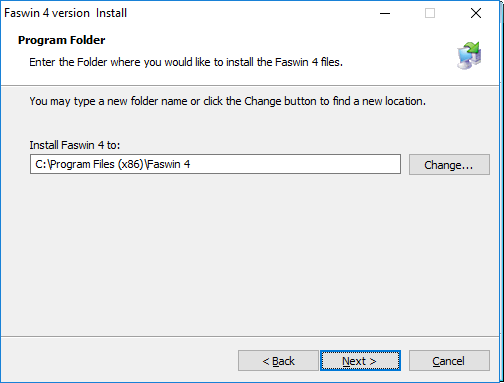Click 'Faswin 4 version Install' title bar text
This screenshot has height=383, width=504.
coord(65,13)
